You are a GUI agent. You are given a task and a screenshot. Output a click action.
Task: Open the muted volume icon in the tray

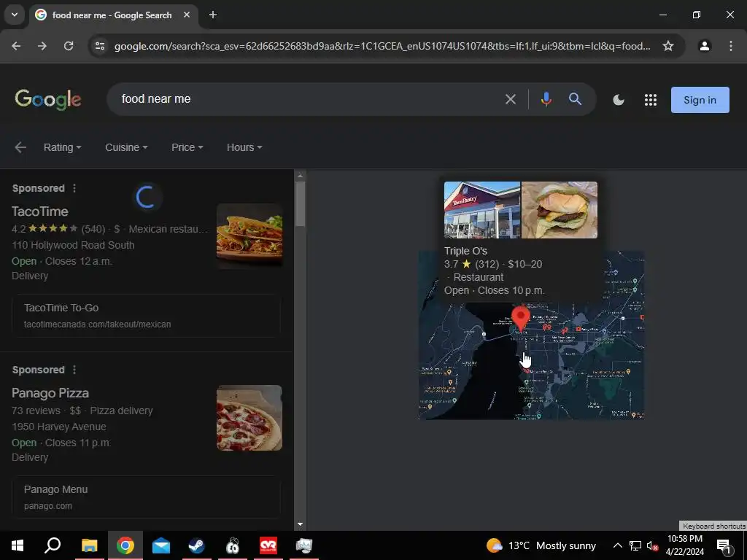coord(653,545)
